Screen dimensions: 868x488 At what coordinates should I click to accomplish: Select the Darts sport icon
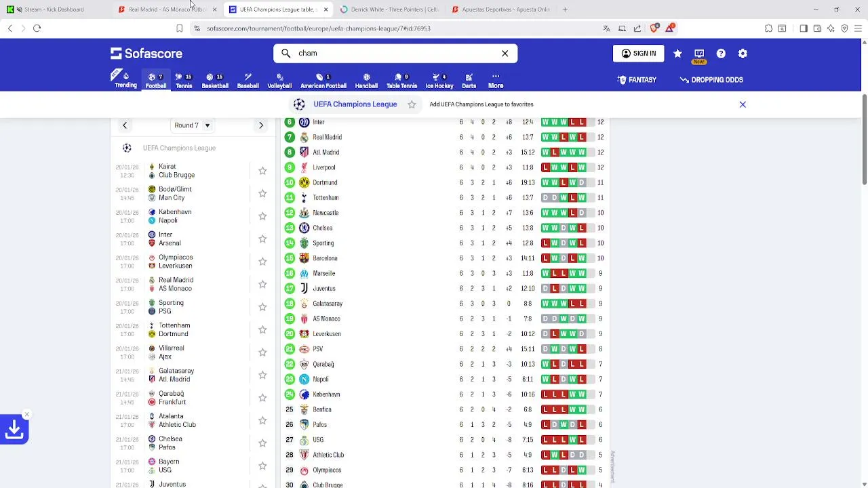469,80
